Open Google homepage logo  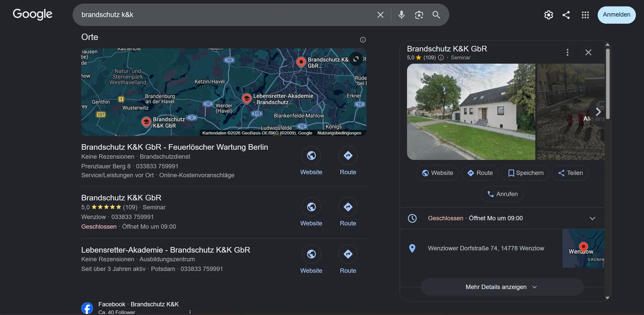coord(33,15)
